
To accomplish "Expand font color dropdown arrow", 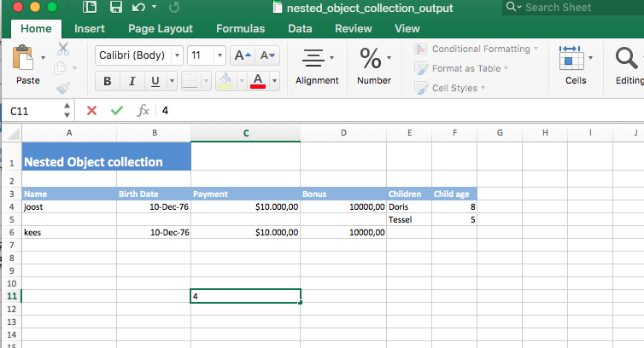I will (x=274, y=81).
